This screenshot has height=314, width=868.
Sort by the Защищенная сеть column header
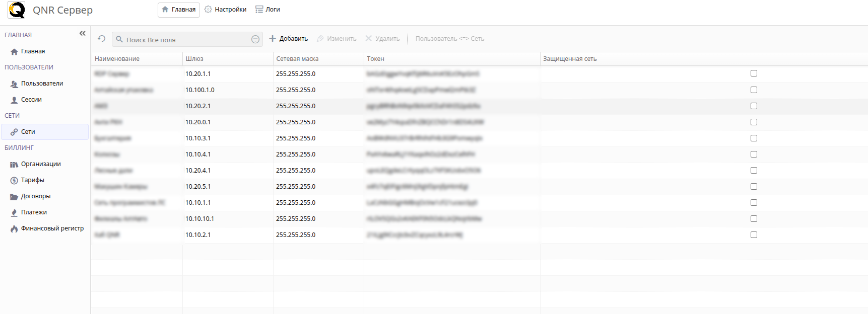[704, 59]
